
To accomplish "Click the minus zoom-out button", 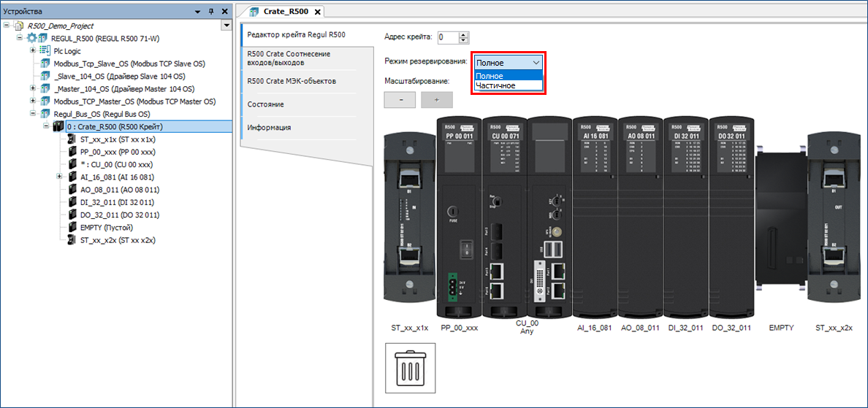I will click(399, 100).
